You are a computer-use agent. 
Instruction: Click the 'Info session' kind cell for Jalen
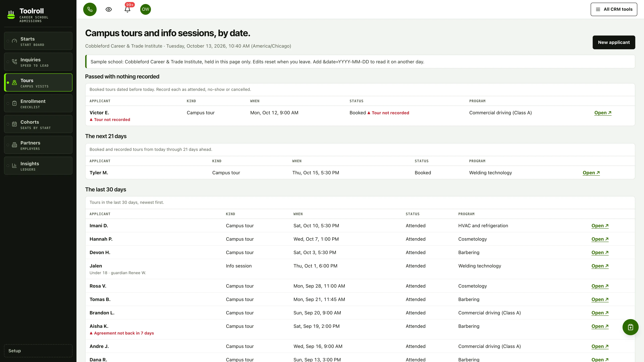tap(239, 266)
